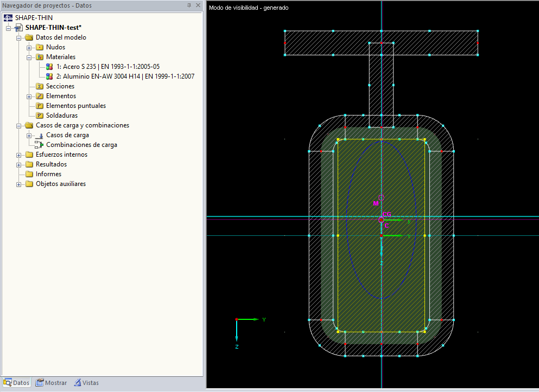Click the Soldaduras icon
Screen dimensions: 539x392
click(x=40, y=115)
